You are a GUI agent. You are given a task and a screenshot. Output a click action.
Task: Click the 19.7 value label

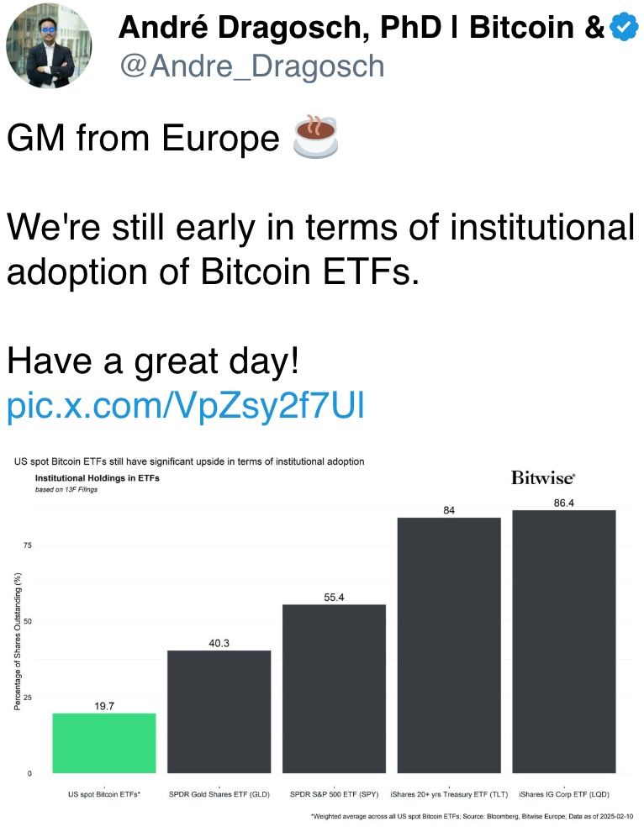click(104, 706)
